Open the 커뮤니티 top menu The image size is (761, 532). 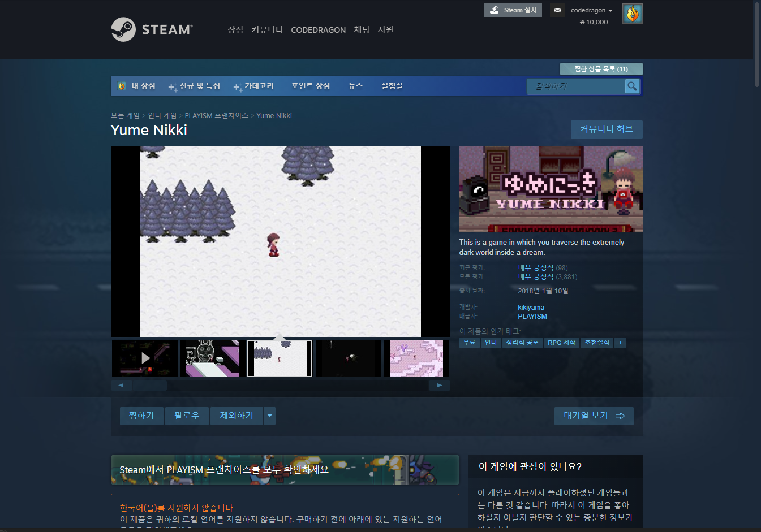(x=267, y=29)
